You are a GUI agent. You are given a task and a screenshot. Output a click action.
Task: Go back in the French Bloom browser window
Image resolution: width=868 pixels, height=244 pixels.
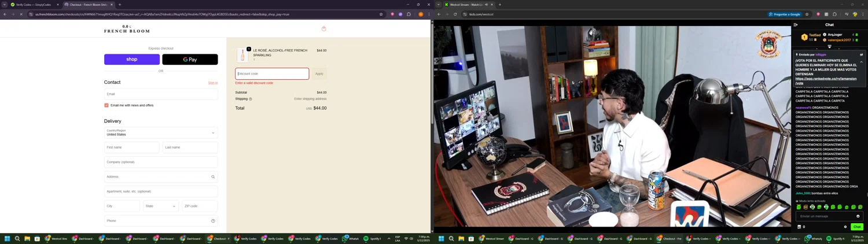[x=5, y=14]
